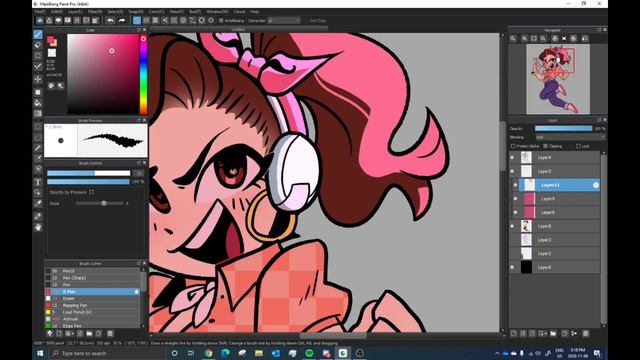Open the Layer menu
The width and height of the screenshot is (640, 360).
[x=75, y=12]
